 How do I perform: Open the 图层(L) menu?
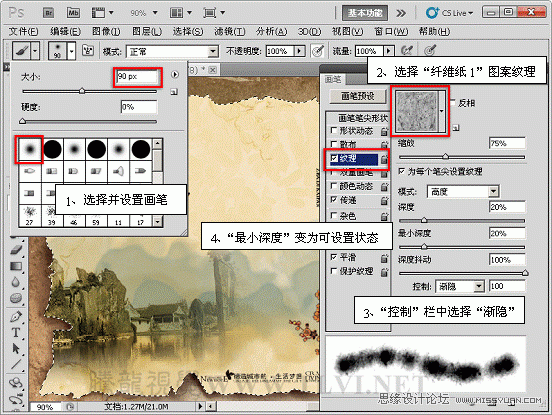coord(147,31)
